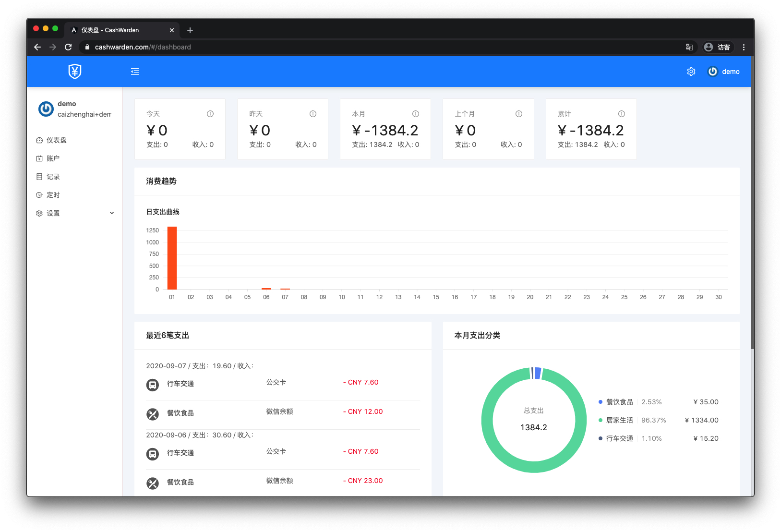
Task: Open 记录 page from sidebar
Action: coord(53,177)
